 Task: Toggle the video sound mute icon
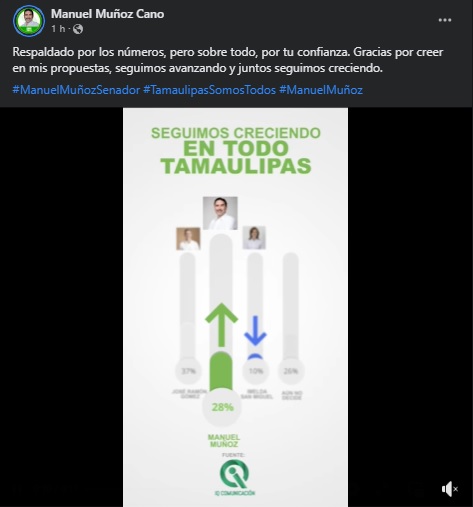tap(450, 489)
